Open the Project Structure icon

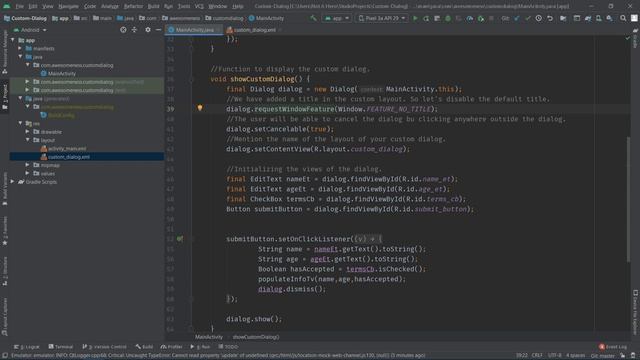click(563, 18)
